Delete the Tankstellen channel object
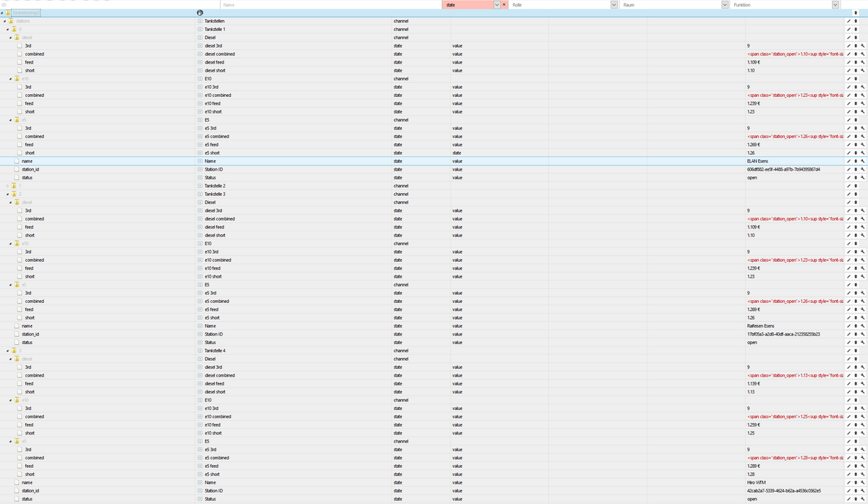Image resolution: width=868 pixels, height=504 pixels. 856,21
